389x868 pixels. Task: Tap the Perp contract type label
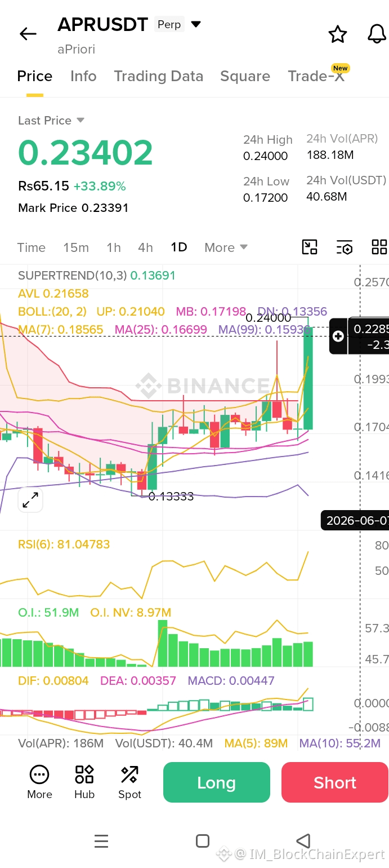click(x=169, y=25)
